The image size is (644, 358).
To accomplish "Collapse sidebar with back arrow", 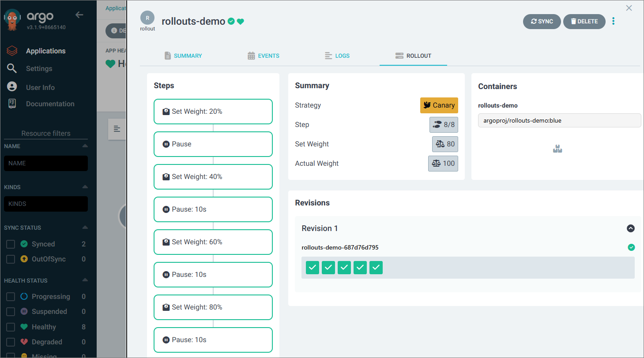I will pyautogui.click(x=79, y=15).
